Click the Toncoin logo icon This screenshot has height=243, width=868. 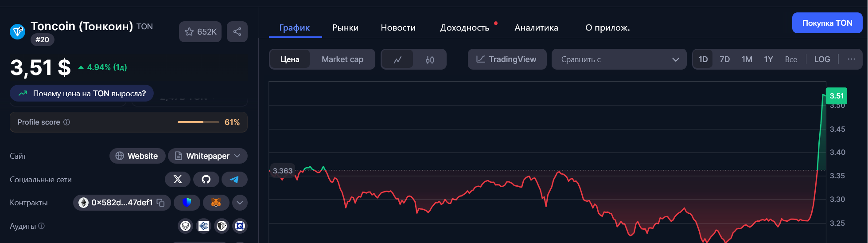click(18, 31)
